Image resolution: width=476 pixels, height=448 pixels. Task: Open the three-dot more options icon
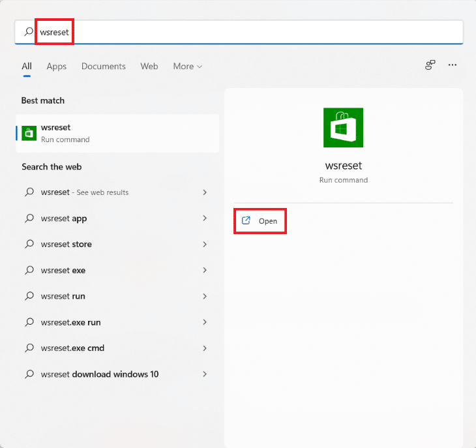[x=453, y=65]
